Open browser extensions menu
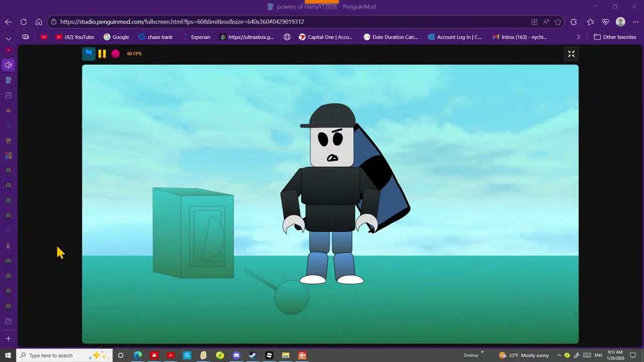Screen dimensions: 644x362 [x=574, y=22]
